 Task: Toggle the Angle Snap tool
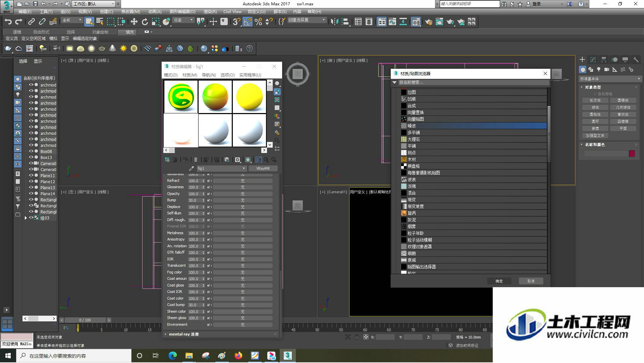248,22
